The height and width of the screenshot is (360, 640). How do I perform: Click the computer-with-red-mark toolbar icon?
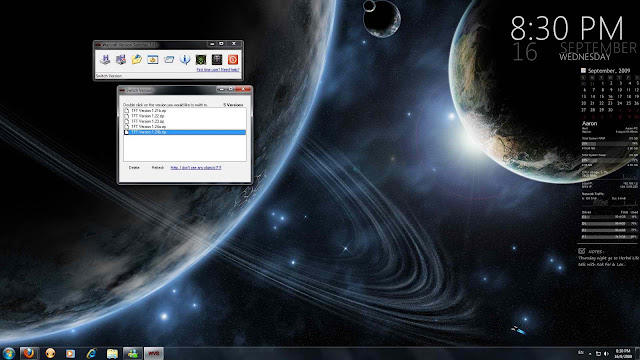click(121, 60)
